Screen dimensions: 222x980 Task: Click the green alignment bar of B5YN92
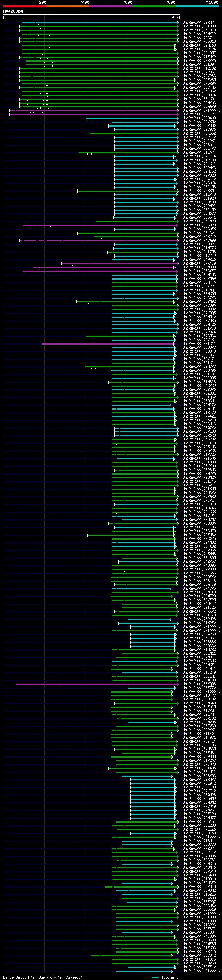(126, 302)
